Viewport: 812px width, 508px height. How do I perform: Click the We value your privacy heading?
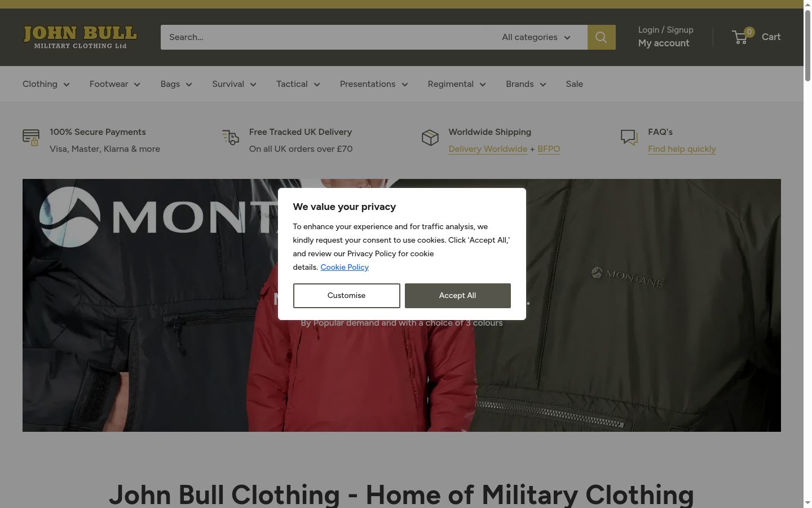pos(345,207)
